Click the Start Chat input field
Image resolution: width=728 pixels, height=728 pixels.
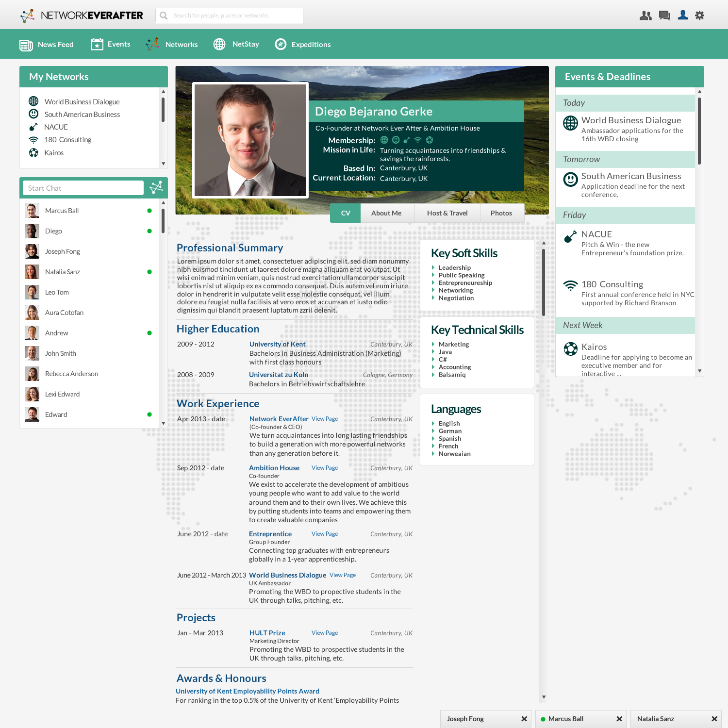point(83,188)
